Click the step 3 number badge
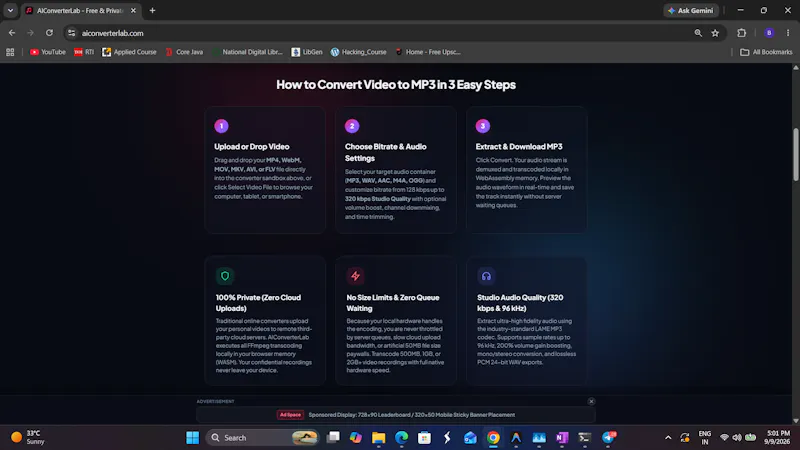Screen dimensions: 800x450 pos(483,126)
